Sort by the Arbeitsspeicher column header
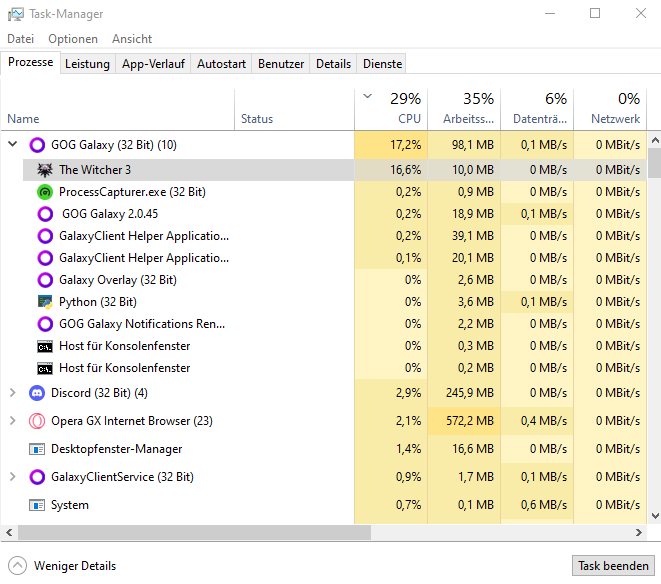 (x=464, y=110)
